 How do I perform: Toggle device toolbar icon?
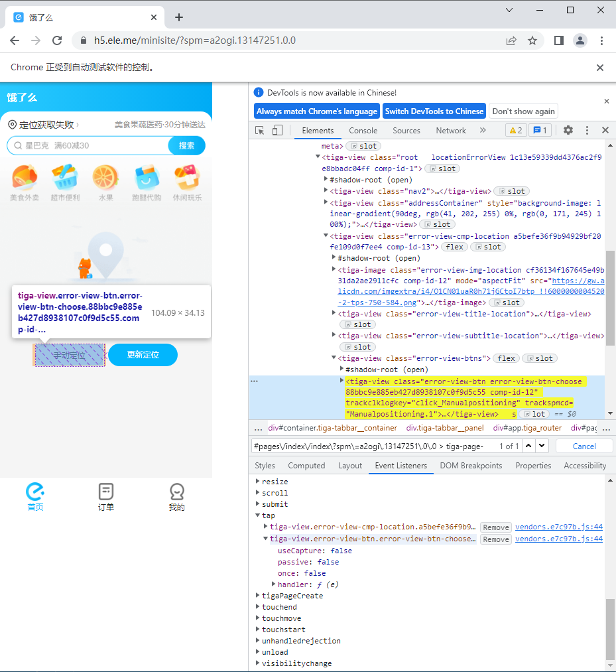(277, 130)
